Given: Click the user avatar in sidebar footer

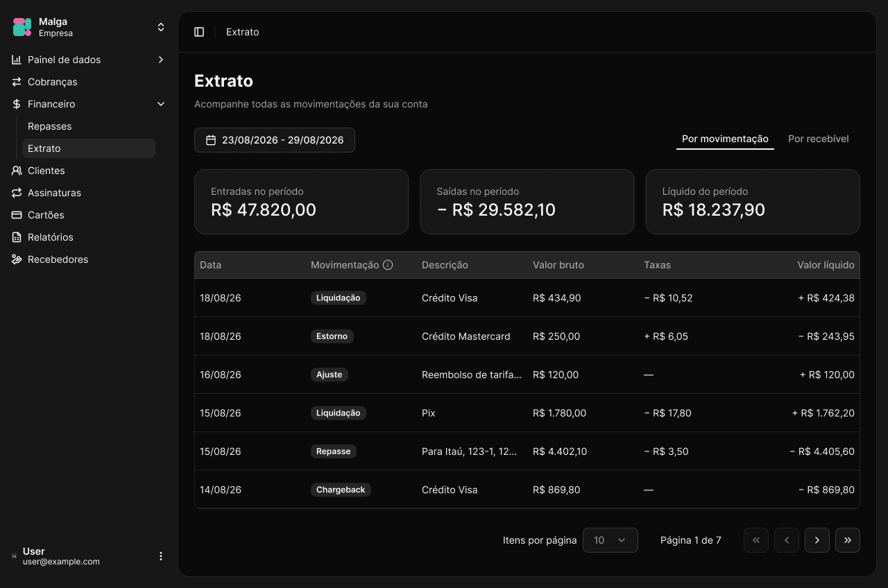Looking at the screenshot, I should pyautogui.click(x=15, y=556).
